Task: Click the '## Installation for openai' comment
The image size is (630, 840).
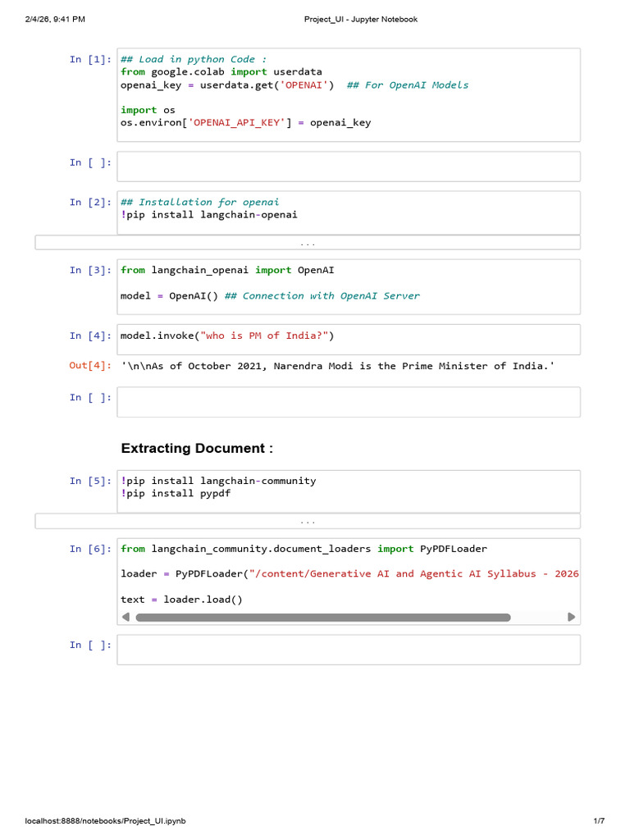Action: coord(200,202)
